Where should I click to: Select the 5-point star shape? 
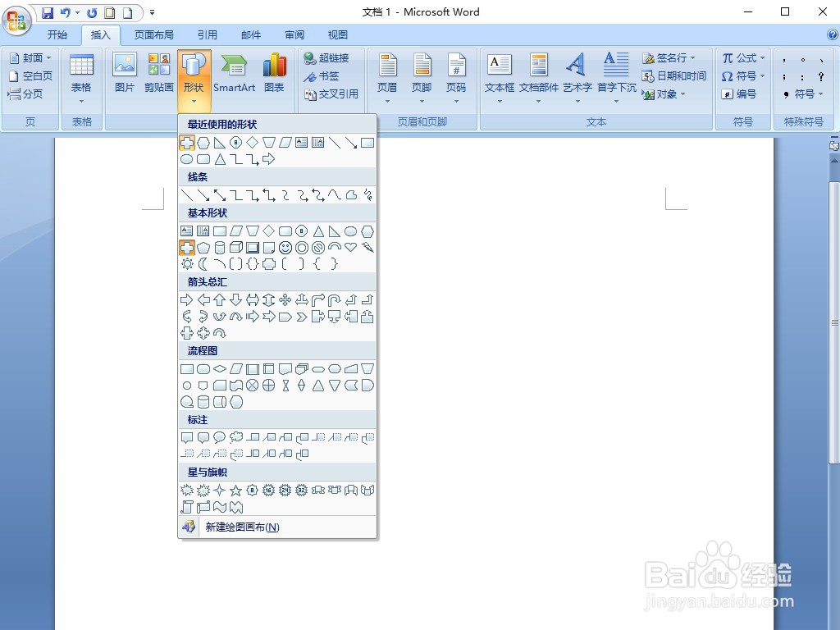click(236, 491)
